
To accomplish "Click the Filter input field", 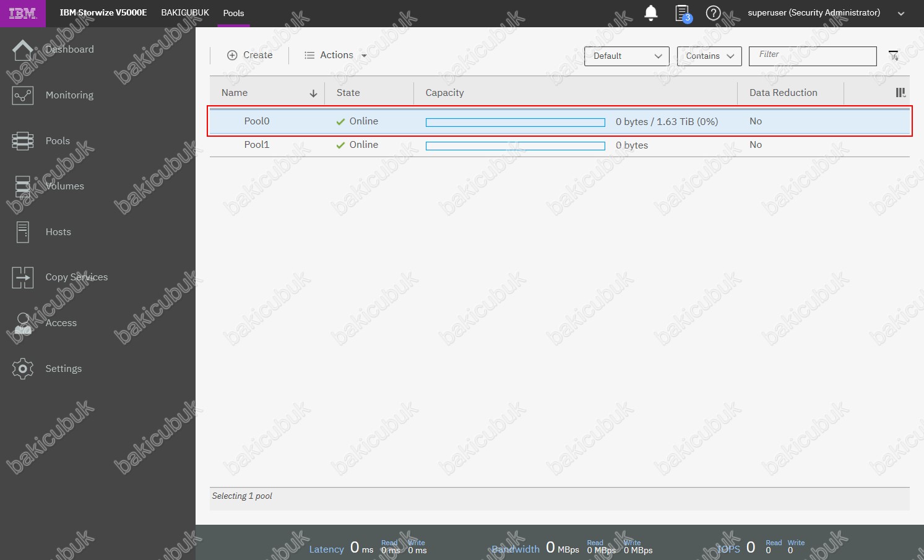I will (x=813, y=56).
